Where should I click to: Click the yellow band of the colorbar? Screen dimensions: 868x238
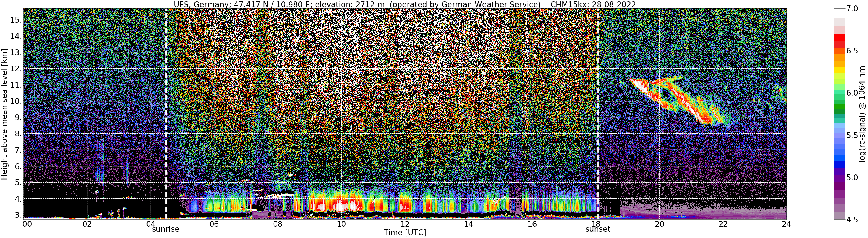(839, 70)
